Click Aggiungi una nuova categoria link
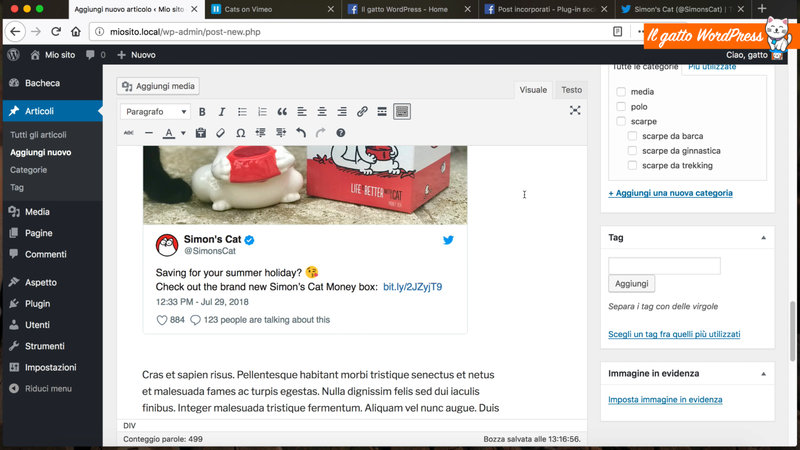Viewport: 800px width, 450px height. pos(670,193)
